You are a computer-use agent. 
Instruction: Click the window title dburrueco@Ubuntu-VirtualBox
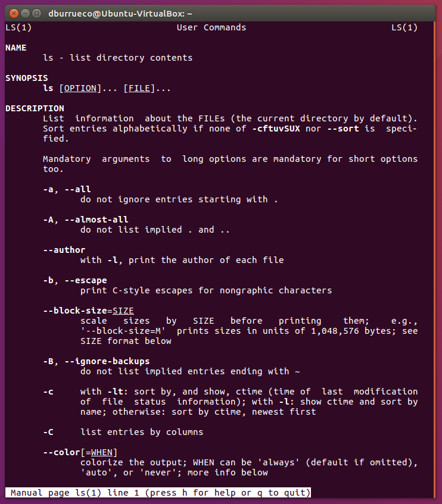point(120,14)
